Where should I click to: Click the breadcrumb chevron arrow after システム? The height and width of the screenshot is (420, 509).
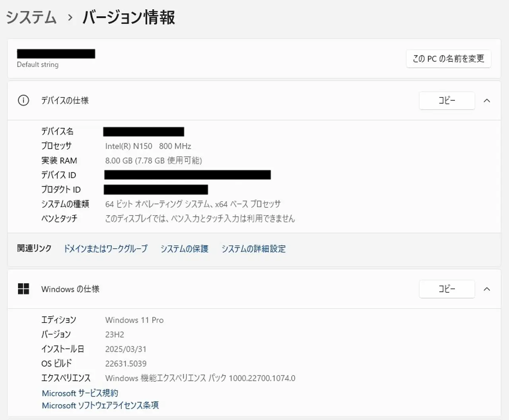point(70,18)
